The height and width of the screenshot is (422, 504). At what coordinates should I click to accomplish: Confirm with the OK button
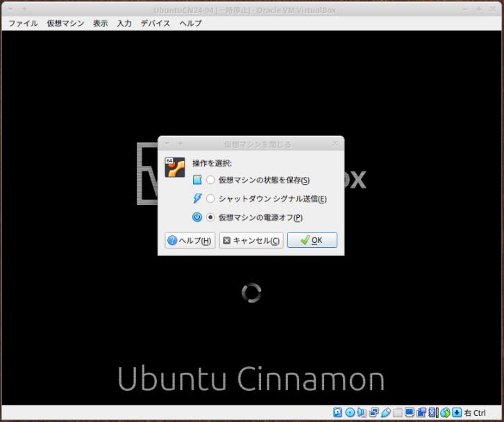pyautogui.click(x=312, y=240)
